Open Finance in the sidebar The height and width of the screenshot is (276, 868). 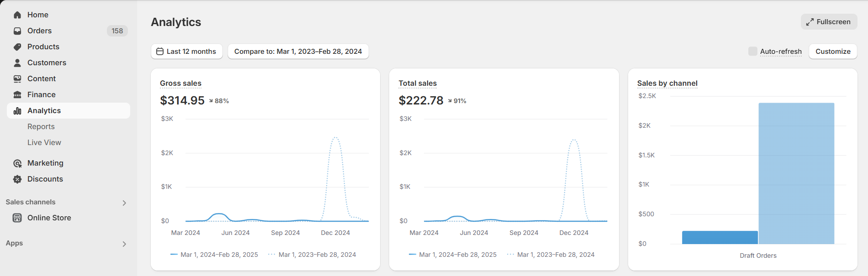[x=69, y=95]
